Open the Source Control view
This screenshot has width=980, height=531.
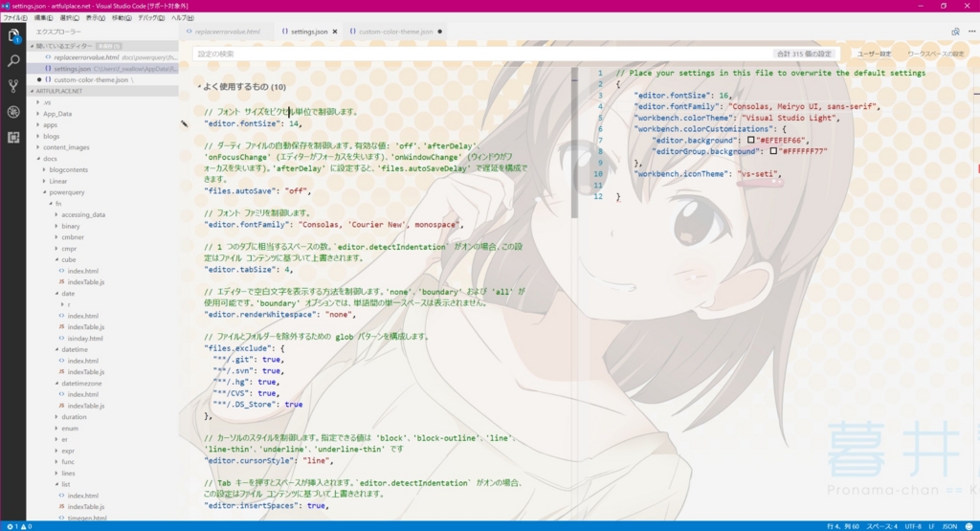click(13, 86)
